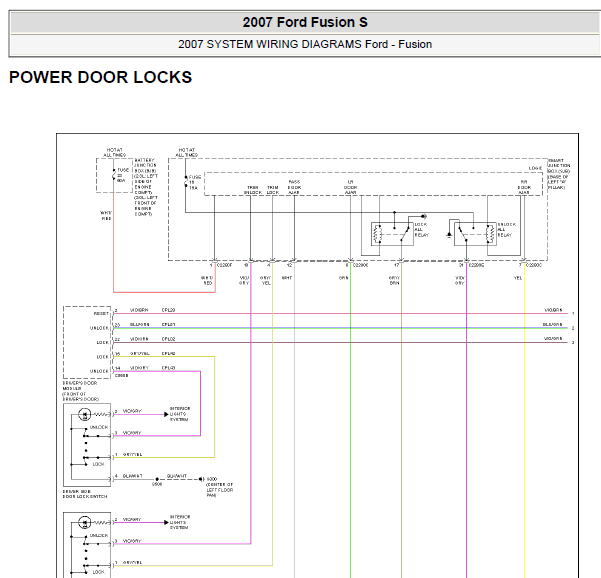Select the G300 center of left floor pan text
The image size is (601, 578).
(x=220, y=487)
